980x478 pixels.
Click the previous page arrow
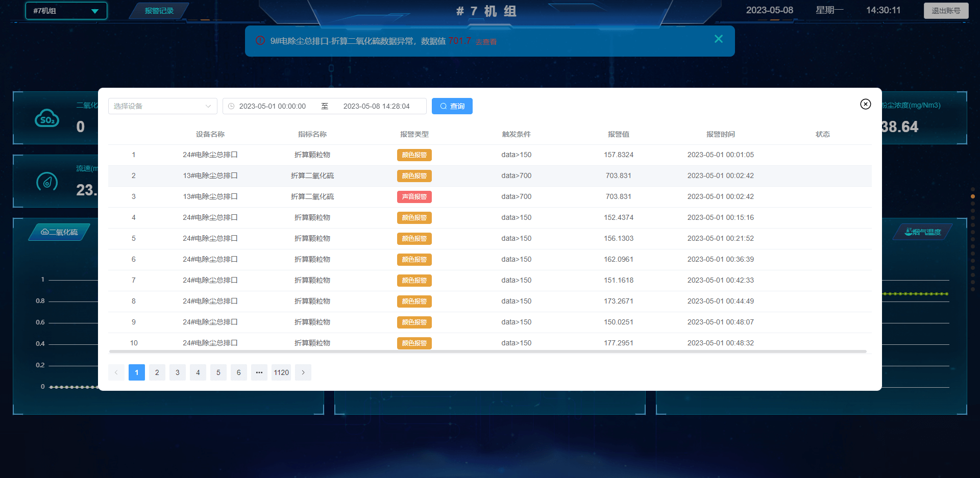click(116, 372)
